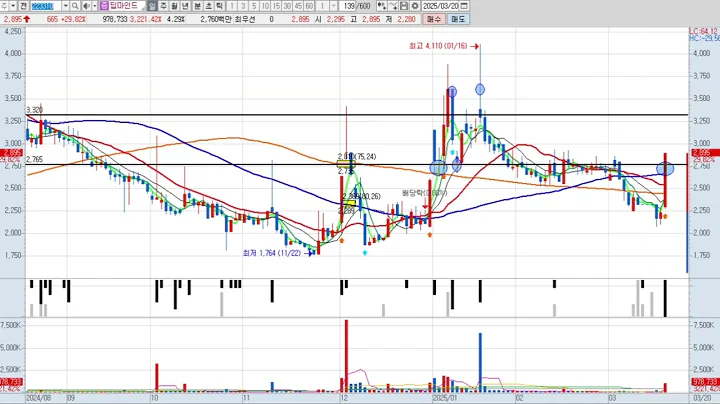Open the calendar date picker icon
720x404 pixels.
click(464, 6)
